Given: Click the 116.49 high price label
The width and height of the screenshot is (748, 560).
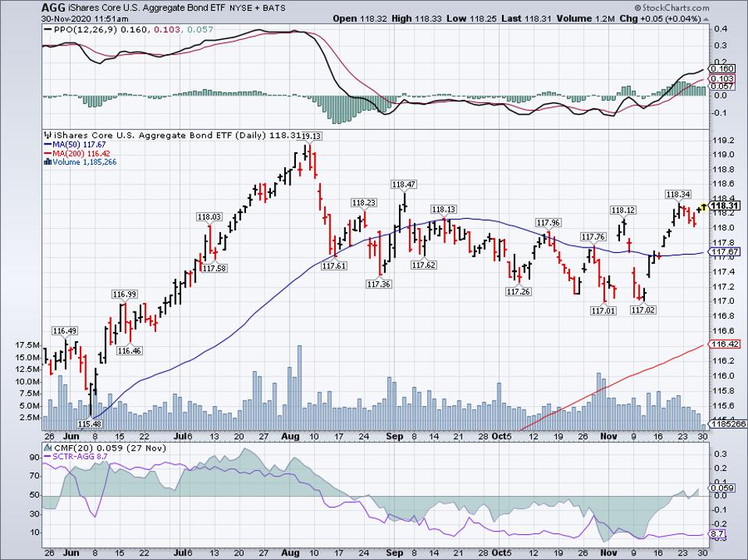Looking at the screenshot, I should (x=64, y=331).
